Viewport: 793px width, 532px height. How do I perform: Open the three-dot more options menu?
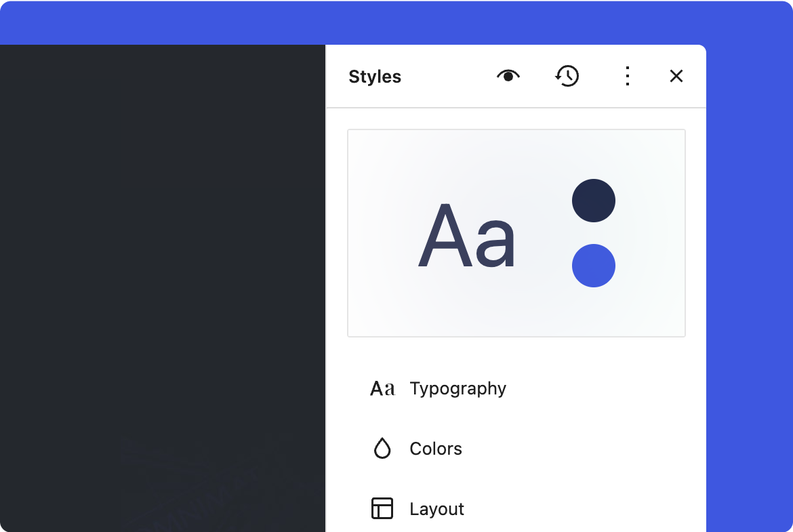[628, 76]
